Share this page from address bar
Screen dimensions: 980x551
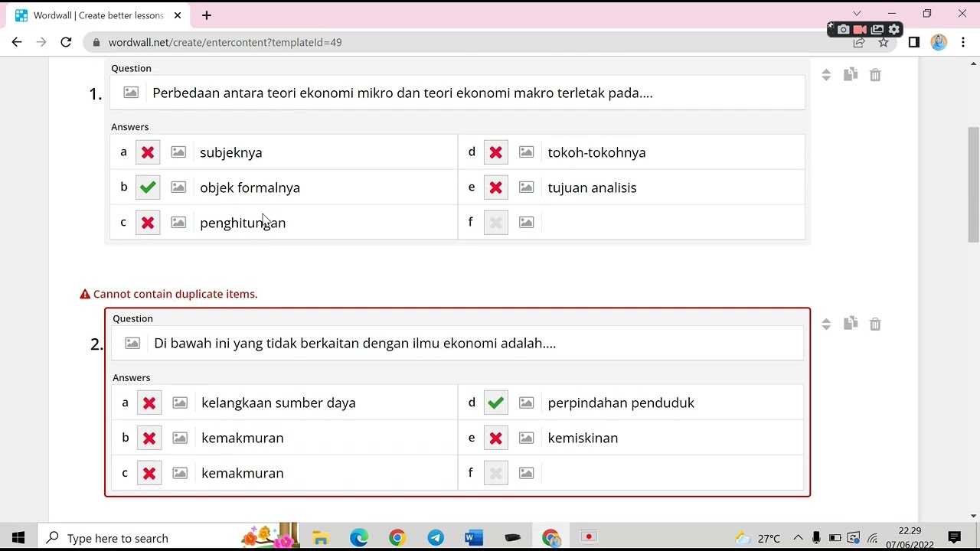pos(859,42)
